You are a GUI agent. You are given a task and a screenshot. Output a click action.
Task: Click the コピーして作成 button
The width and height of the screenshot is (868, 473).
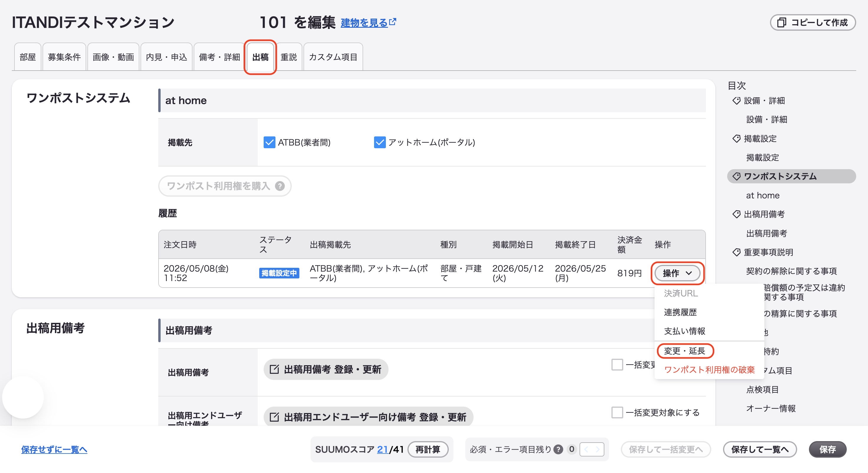[x=813, y=22]
